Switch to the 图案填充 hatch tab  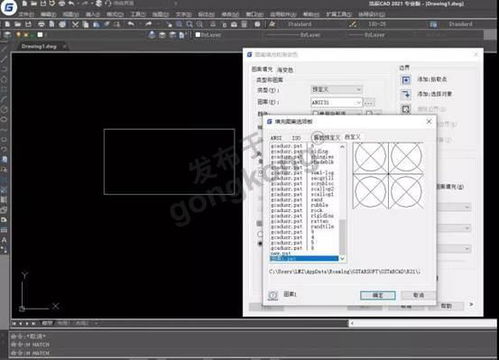[x=262, y=69]
